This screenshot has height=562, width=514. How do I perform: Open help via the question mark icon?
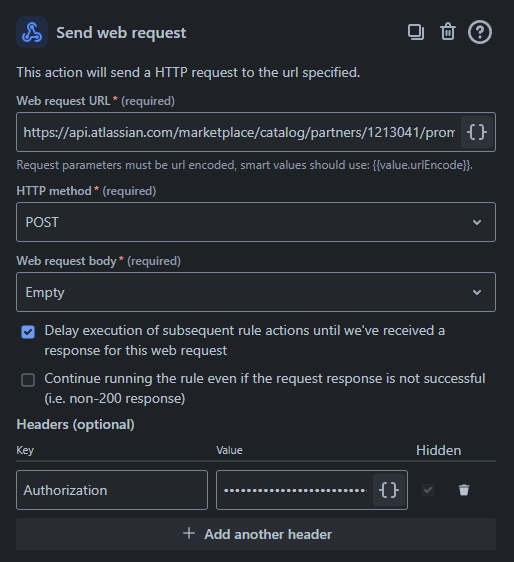(480, 32)
